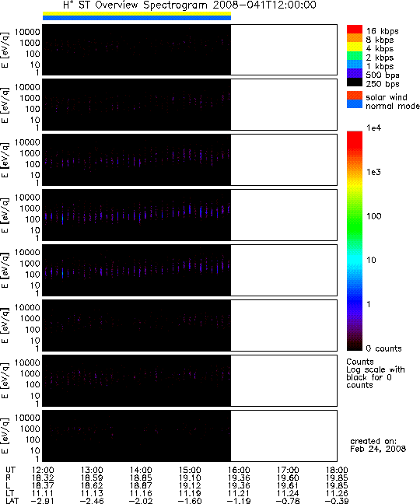420x504 pixels.
Task: Click inside the third spectrogram panel data
Action: tap(137, 159)
